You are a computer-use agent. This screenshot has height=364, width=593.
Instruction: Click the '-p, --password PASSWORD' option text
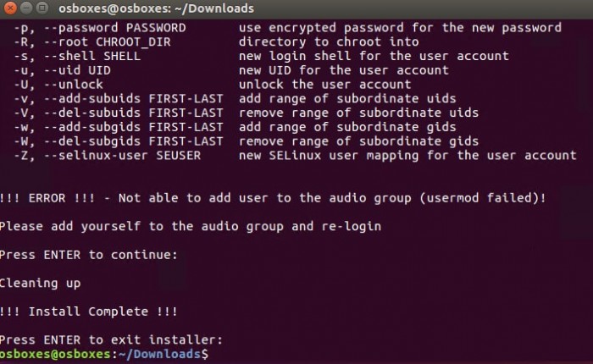(100, 28)
